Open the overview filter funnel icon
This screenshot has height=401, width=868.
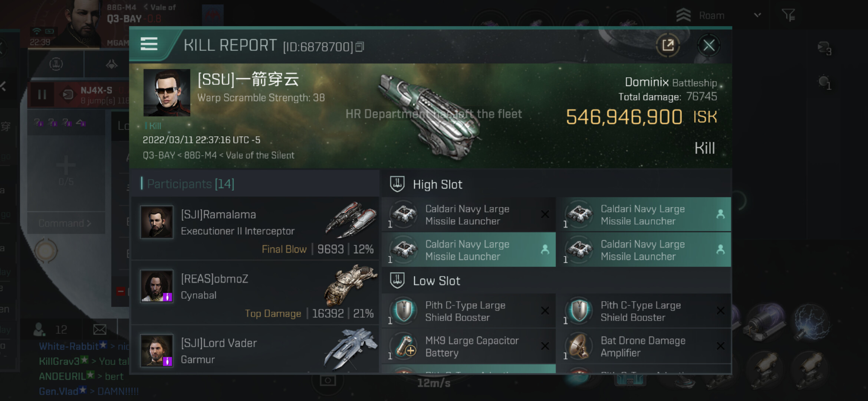(788, 15)
